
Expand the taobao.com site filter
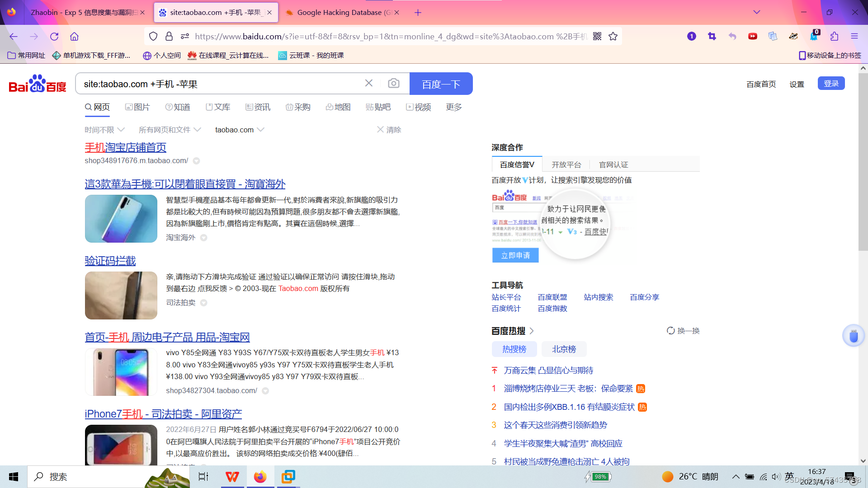[240, 130]
